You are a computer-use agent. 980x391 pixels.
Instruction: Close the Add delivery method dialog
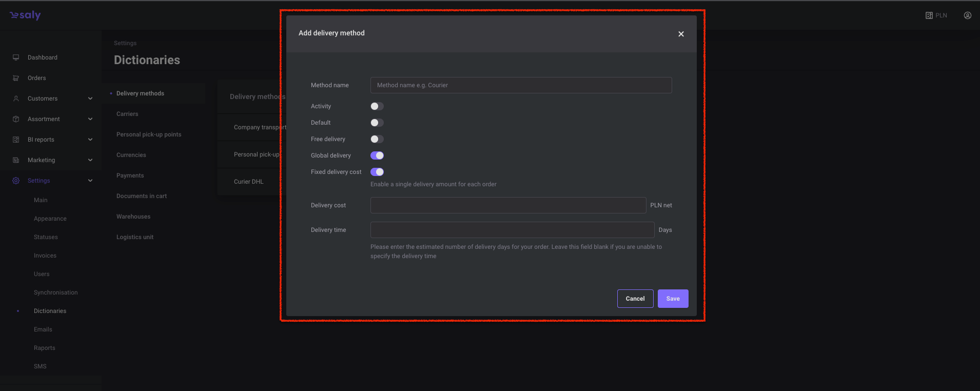coord(681,34)
